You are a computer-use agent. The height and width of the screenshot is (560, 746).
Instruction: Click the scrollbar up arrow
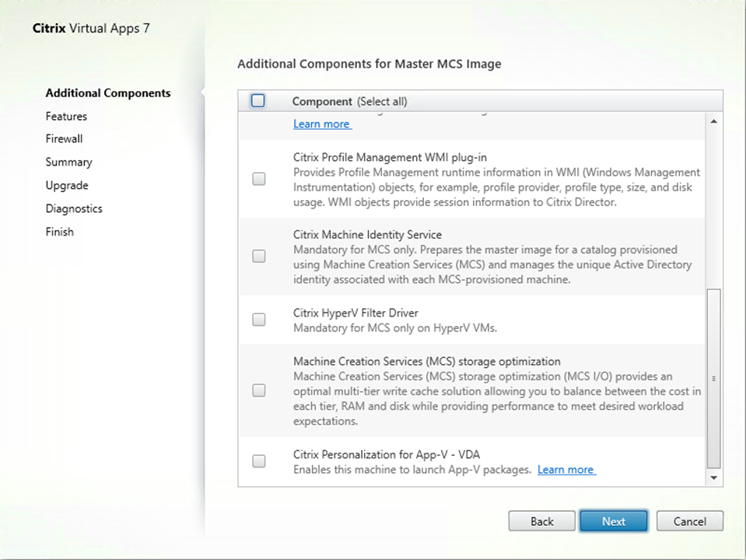click(713, 121)
